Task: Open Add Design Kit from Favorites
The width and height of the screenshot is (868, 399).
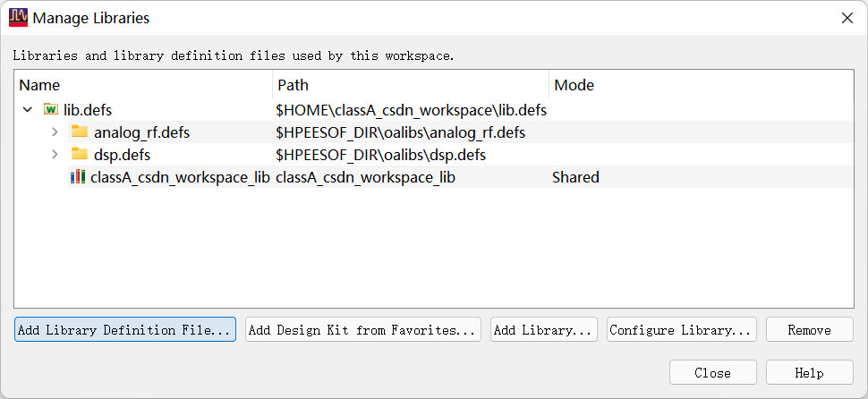Action: click(362, 330)
